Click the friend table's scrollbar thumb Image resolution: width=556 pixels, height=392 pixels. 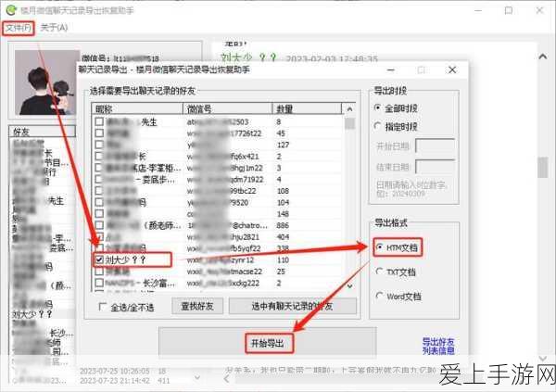point(349,123)
